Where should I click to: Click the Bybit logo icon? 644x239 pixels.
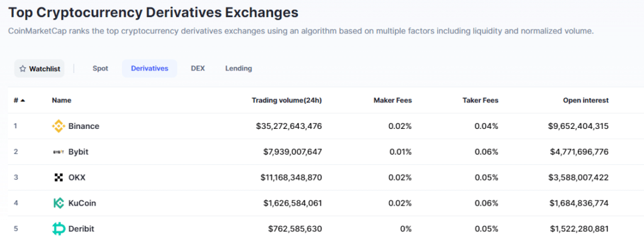click(58, 152)
